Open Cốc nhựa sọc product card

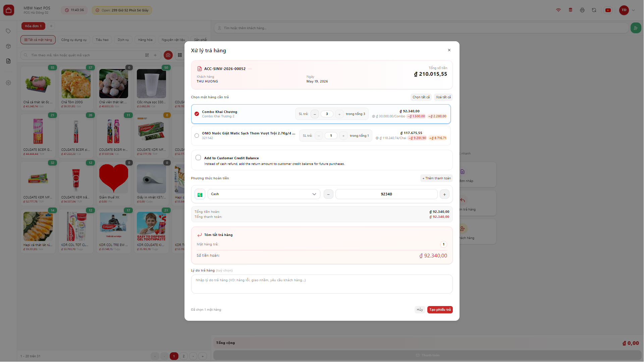[151, 88]
